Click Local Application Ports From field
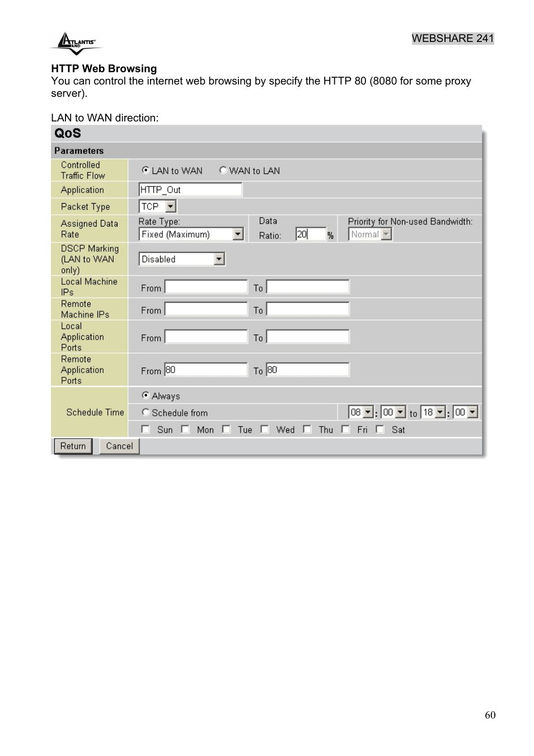Screen dimensions: 534x756 tap(206, 336)
